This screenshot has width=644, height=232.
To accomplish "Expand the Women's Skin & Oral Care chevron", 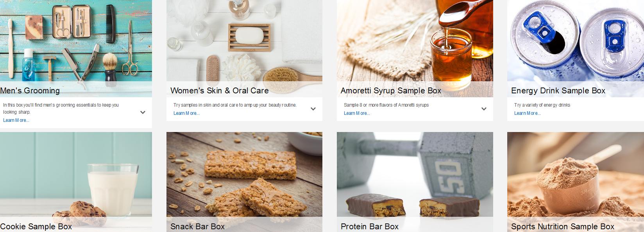I will pyautogui.click(x=313, y=109).
